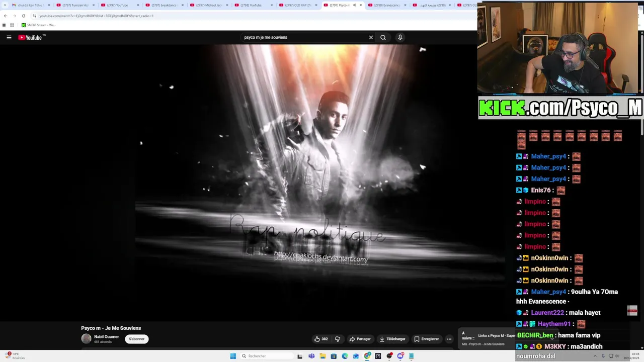Click the video title Psyco m - Je Me Souviens
Screen dimensions: 644x362
[111, 328]
